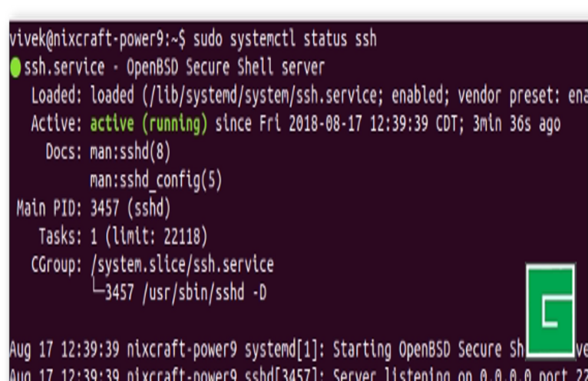Click the Main PID 3457 (sshd) value
The width and height of the screenshot is (588, 381).
tap(130, 207)
